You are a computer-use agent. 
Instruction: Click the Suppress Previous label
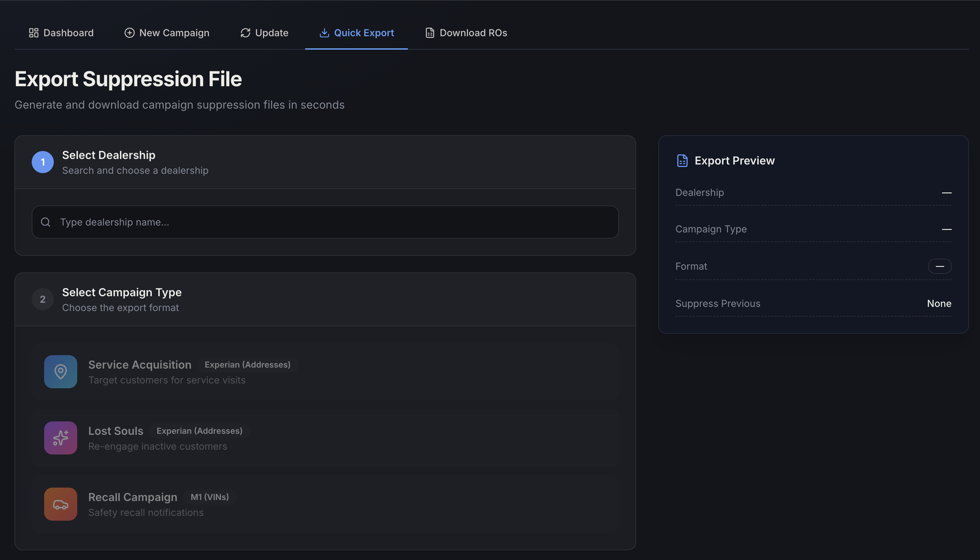pyautogui.click(x=718, y=303)
